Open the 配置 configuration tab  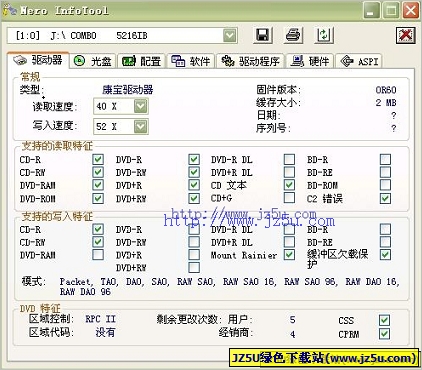point(141,61)
